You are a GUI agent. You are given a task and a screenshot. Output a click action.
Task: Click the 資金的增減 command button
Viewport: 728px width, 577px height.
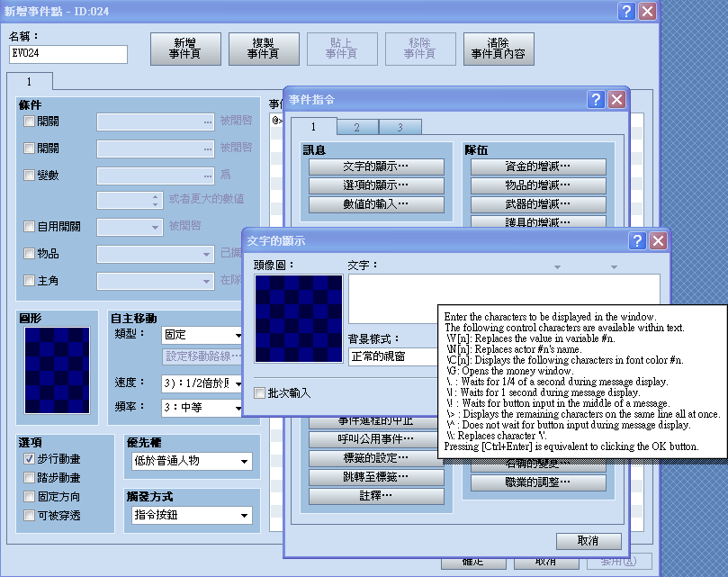pos(538,167)
